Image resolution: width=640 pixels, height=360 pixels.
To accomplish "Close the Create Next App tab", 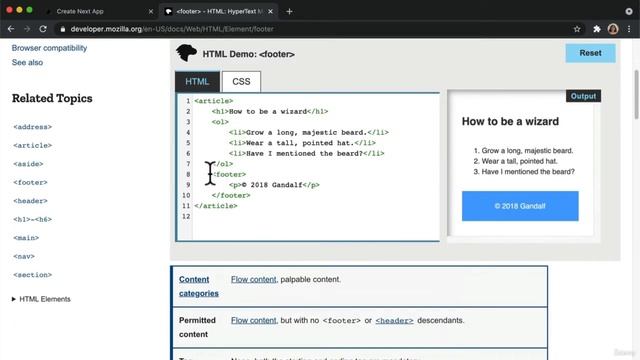I will pyautogui.click(x=151, y=11).
